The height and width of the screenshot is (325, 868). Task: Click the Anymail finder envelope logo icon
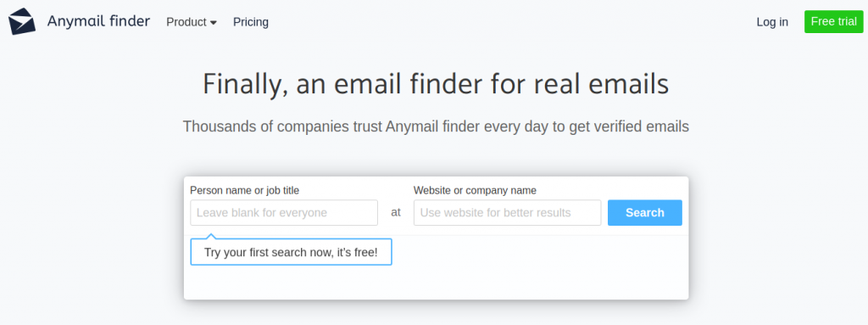point(22,21)
